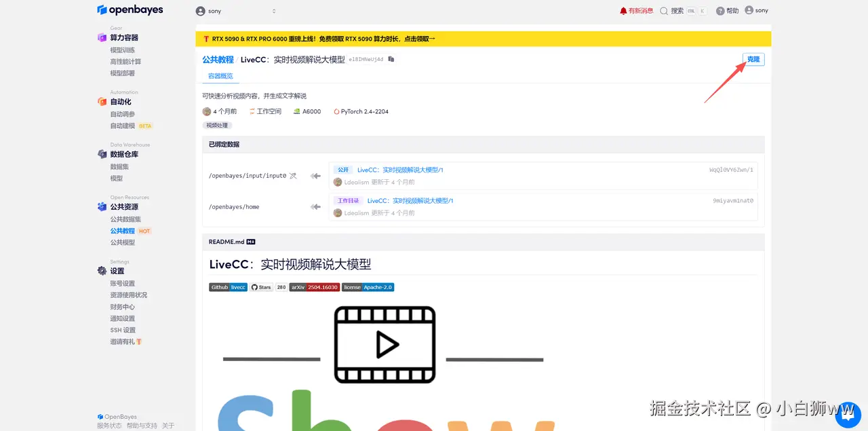Click the 帮助与支持 footer link
This screenshot has height=431, width=868.
pos(142,426)
